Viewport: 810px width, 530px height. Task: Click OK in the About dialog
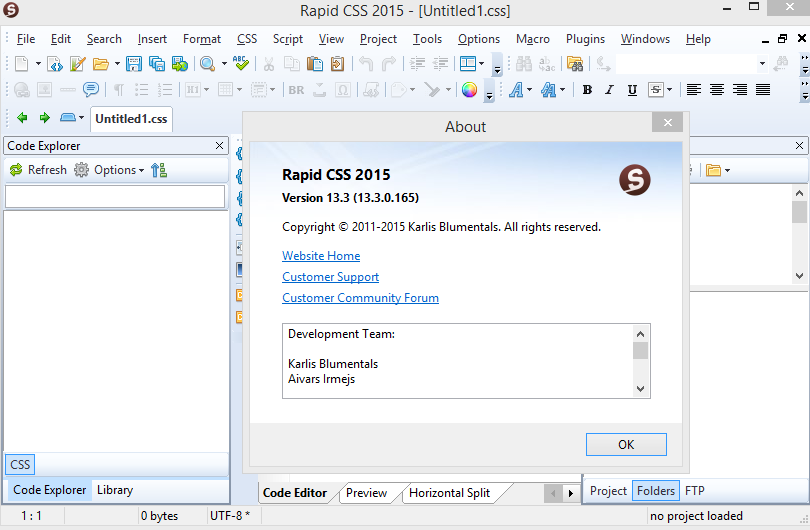click(626, 445)
